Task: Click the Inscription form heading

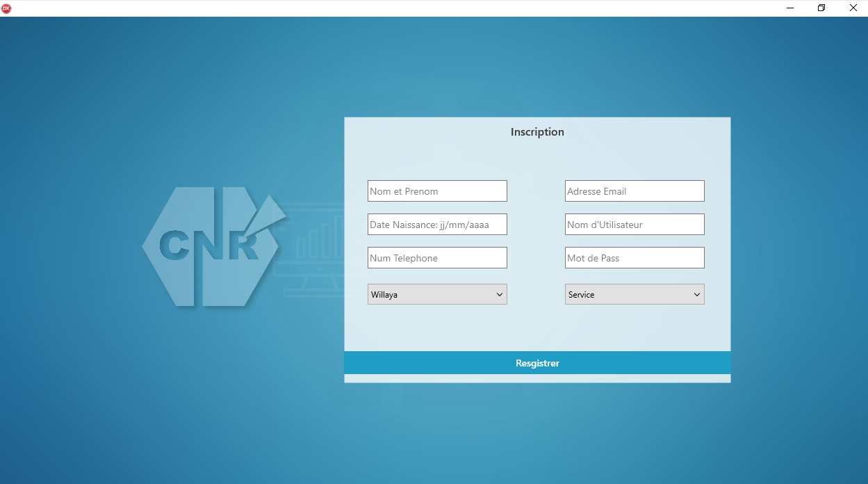Action: 537,132
